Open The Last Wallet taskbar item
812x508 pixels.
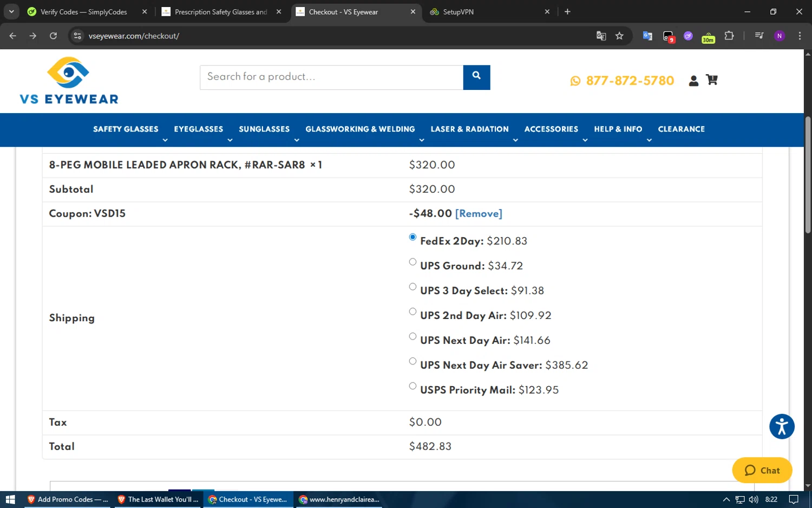158,499
